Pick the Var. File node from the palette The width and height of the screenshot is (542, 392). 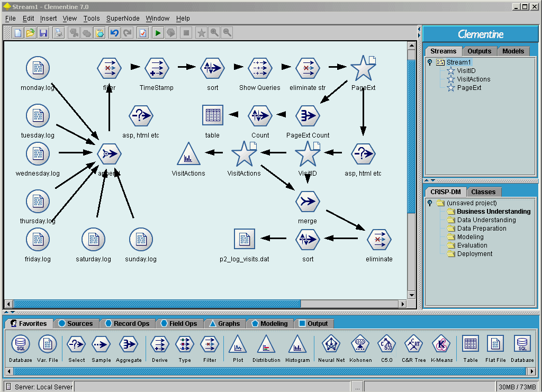[47, 348]
